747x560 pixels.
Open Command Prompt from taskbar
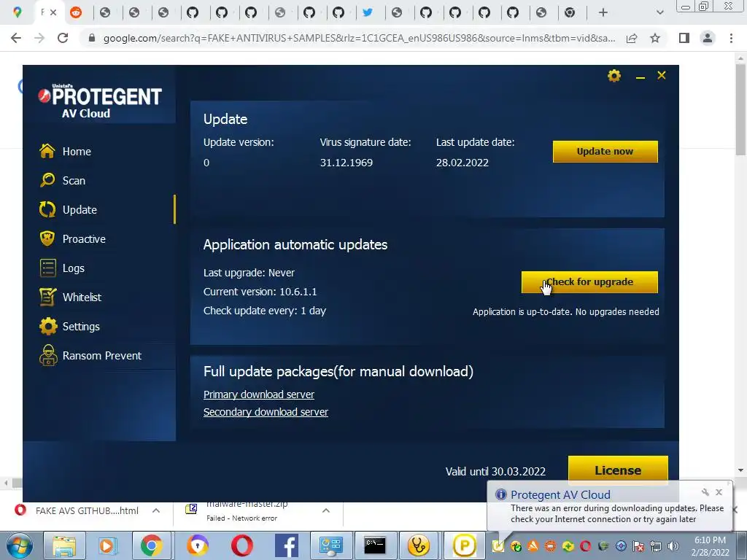click(375, 545)
